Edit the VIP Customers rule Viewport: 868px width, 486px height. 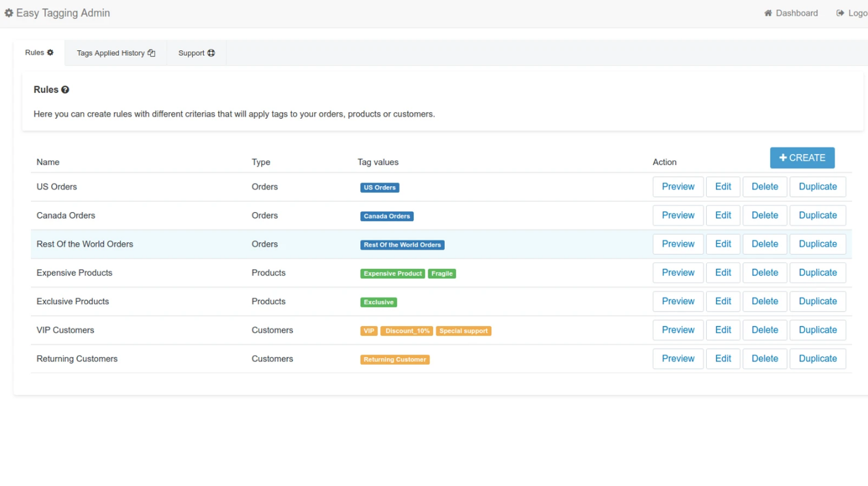point(723,330)
